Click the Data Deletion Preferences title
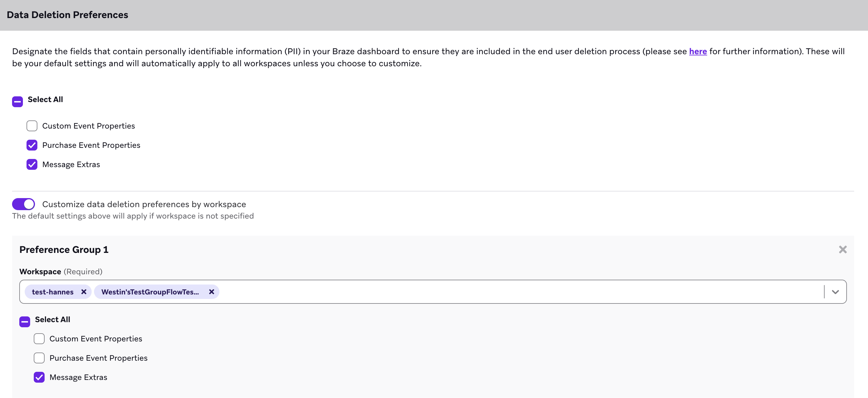 pos(68,15)
